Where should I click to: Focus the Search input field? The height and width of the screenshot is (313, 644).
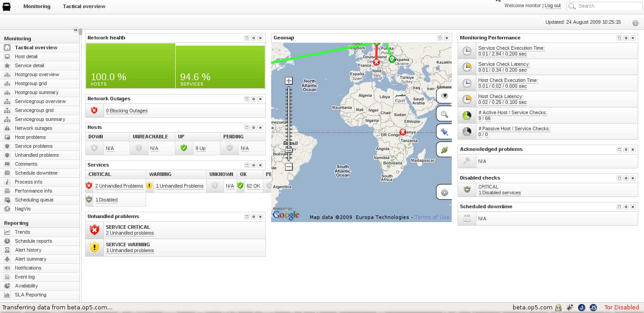pyautogui.click(x=605, y=6)
